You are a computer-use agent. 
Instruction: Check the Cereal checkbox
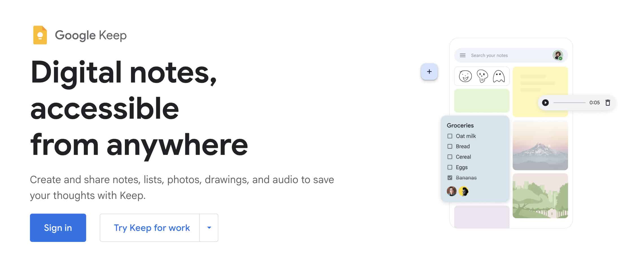point(450,157)
